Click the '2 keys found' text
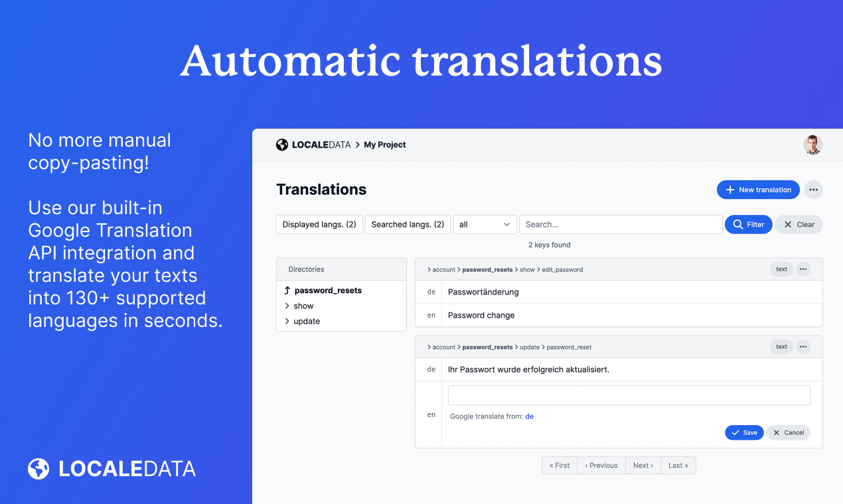 [550, 245]
